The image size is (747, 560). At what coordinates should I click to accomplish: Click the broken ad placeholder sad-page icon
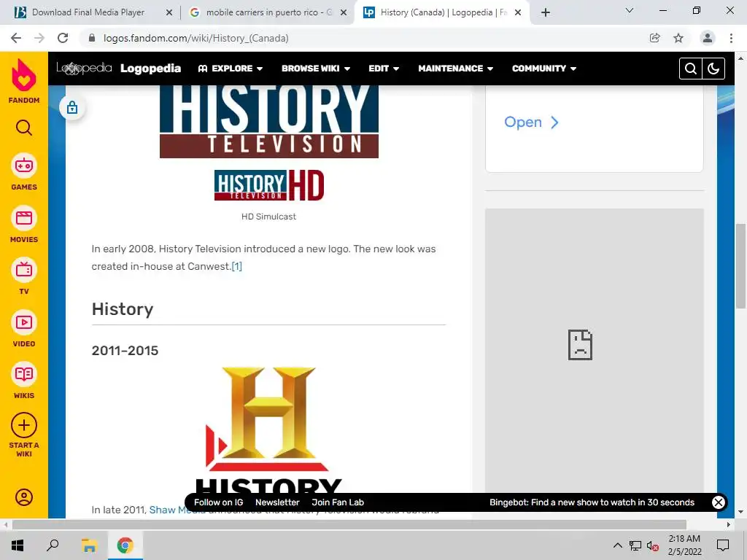[580, 345]
